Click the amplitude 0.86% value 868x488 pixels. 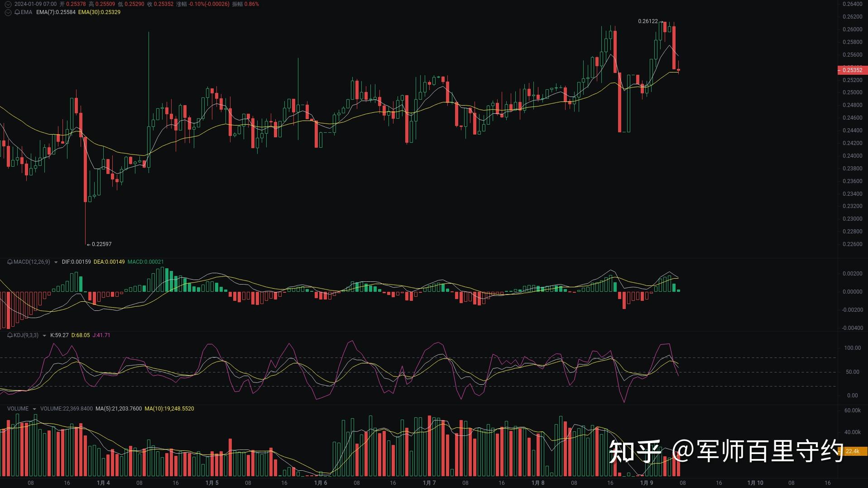pyautogui.click(x=252, y=4)
